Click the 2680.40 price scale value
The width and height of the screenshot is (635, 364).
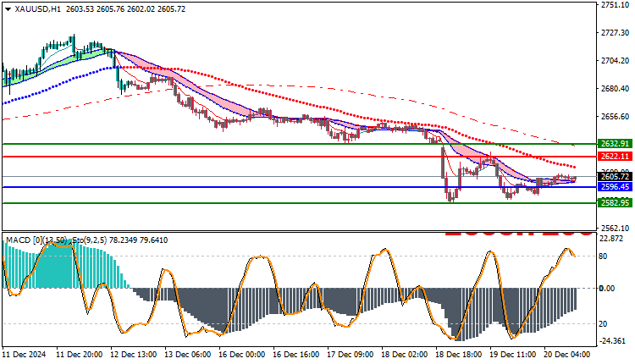point(616,89)
